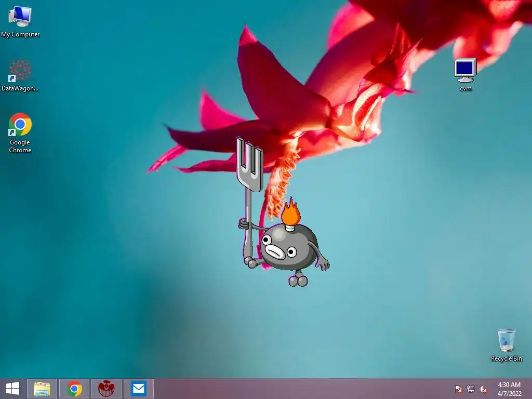Open File Explorer from the taskbar
The width and height of the screenshot is (532, 399).
click(x=42, y=389)
